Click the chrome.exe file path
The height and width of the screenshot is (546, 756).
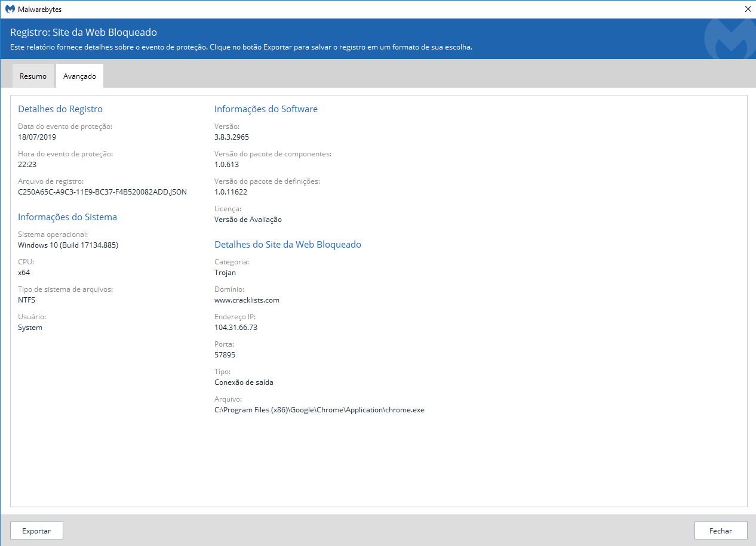click(319, 410)
